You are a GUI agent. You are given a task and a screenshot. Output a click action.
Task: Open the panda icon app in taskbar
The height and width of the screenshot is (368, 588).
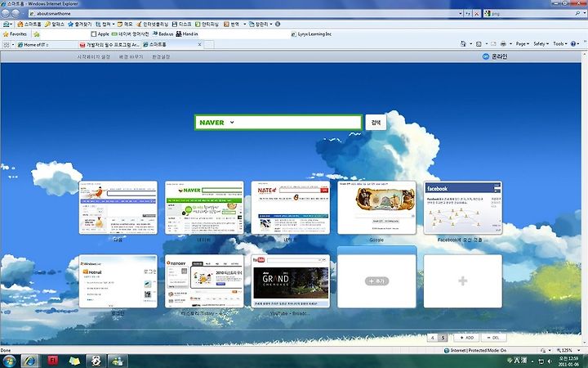[96, 361]
